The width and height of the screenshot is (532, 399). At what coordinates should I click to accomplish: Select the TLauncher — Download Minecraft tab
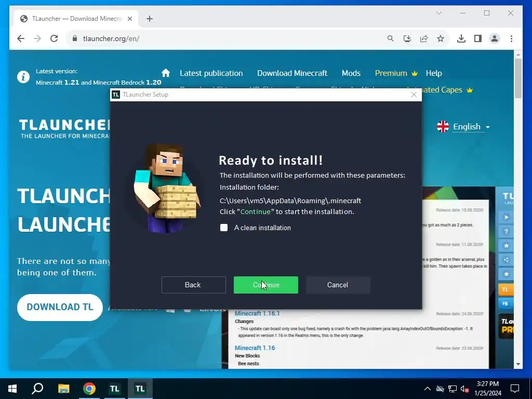coord(76,19)
